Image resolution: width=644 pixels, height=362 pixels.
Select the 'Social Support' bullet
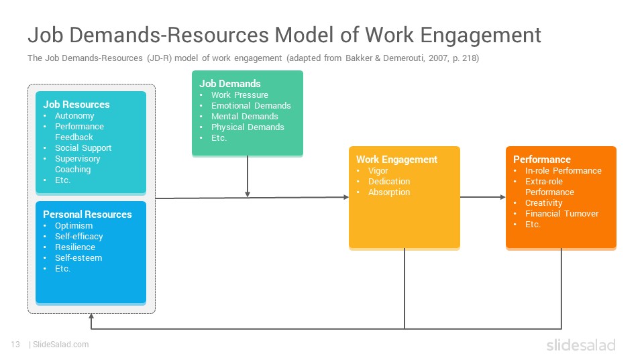click(x=83, y=147)
